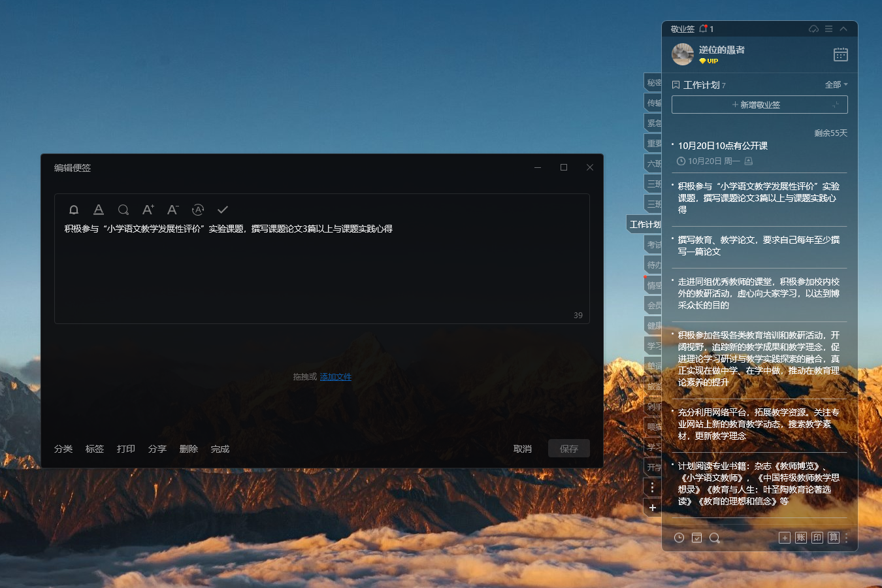Click the VIP badge under the username
Screen dimensions: 882x588
(x=709, y=61)
